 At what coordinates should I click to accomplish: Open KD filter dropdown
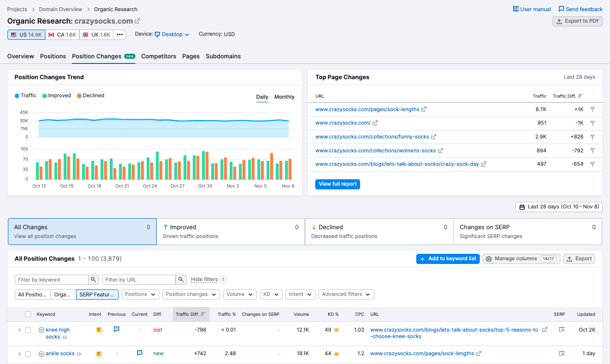(x=271, y=295)
